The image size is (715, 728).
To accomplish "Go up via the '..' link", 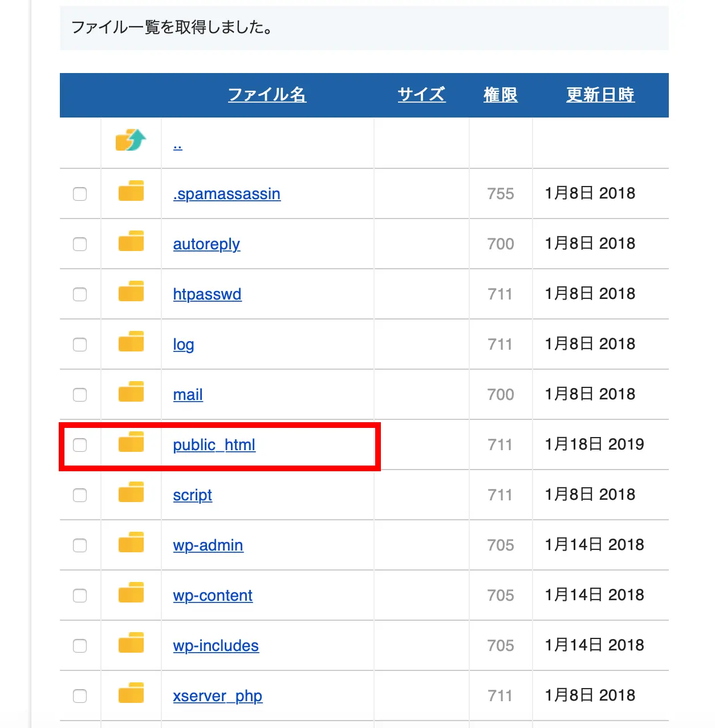I will (x=177, y=145).
